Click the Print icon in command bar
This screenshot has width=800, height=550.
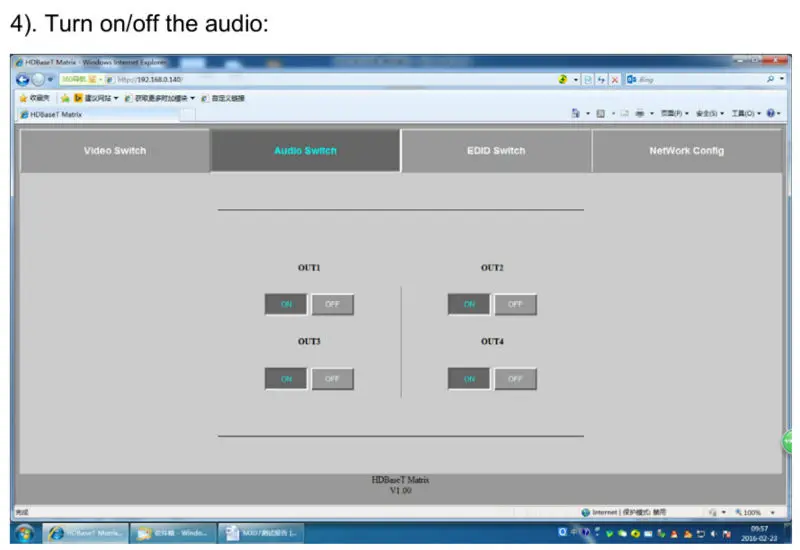(639, 113)
